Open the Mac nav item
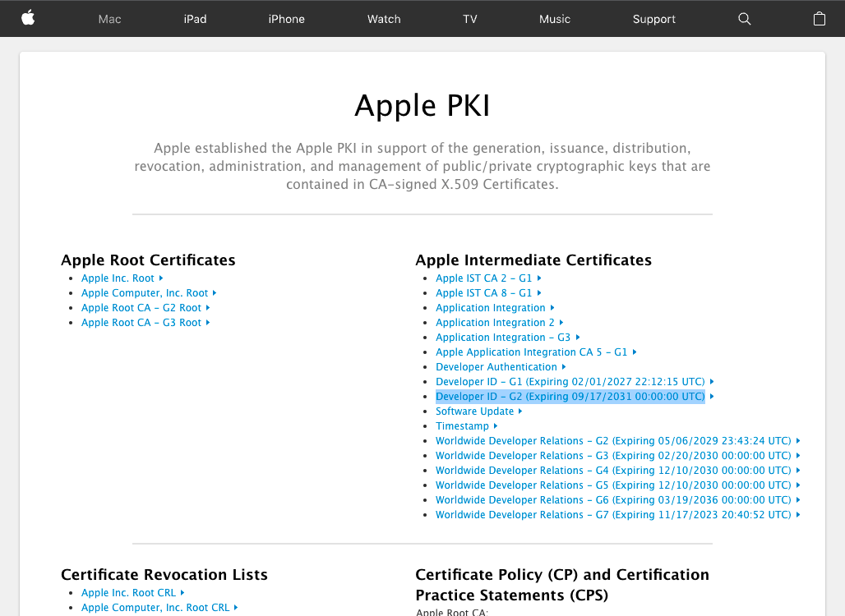 (110, 19)
